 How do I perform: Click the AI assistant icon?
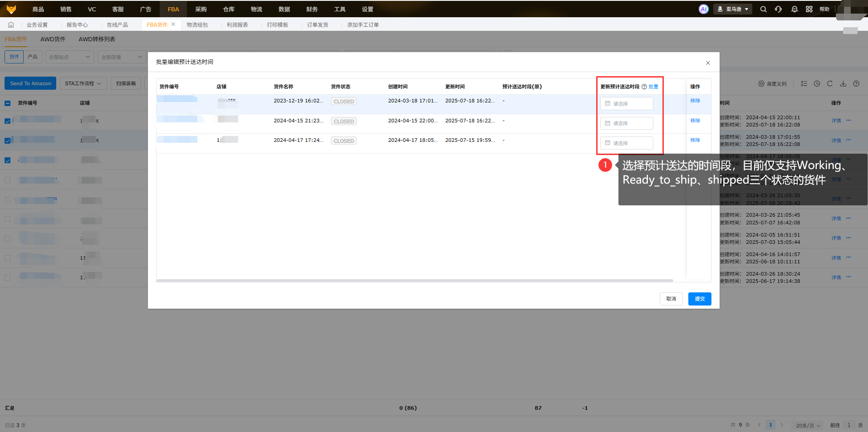703,9
